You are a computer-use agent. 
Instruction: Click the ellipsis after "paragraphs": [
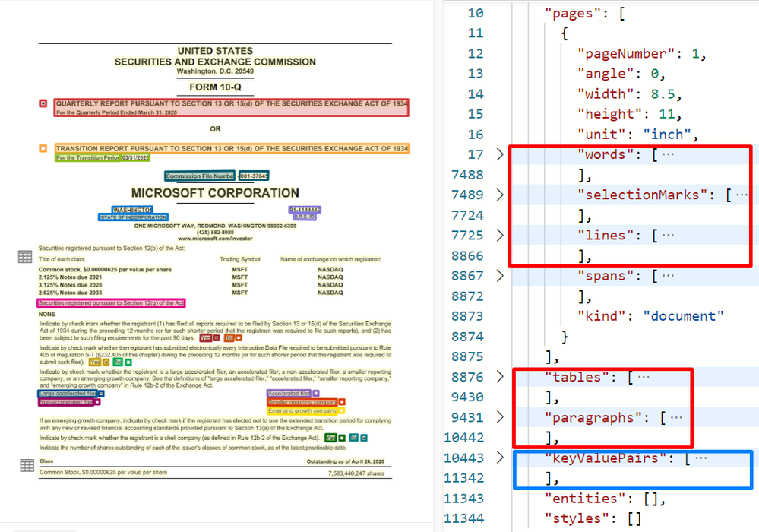(x=676, y=417)
